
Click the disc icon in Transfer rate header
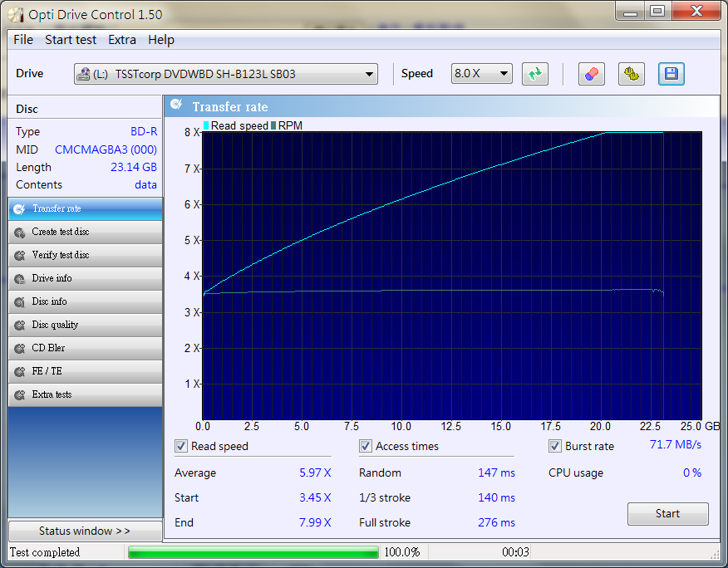tap(176, 105)
